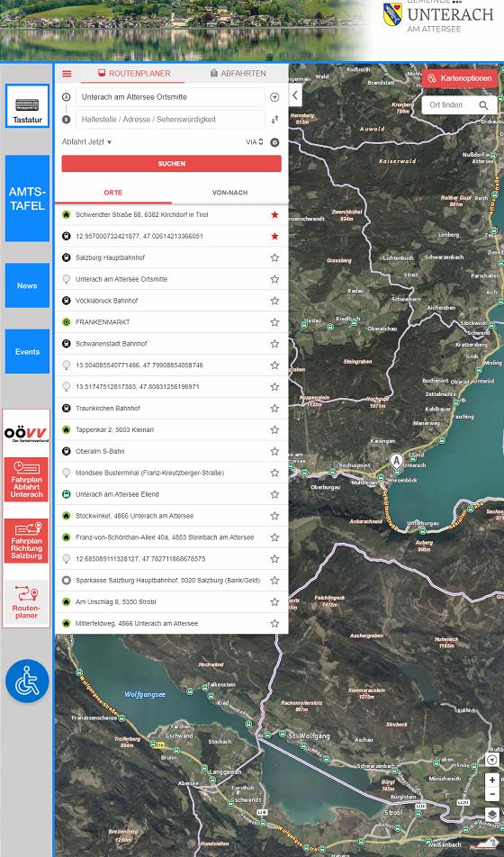Switch to the ABFAHRTEN tab
This screenshot has width=504, height=857.
click(238, 73)
